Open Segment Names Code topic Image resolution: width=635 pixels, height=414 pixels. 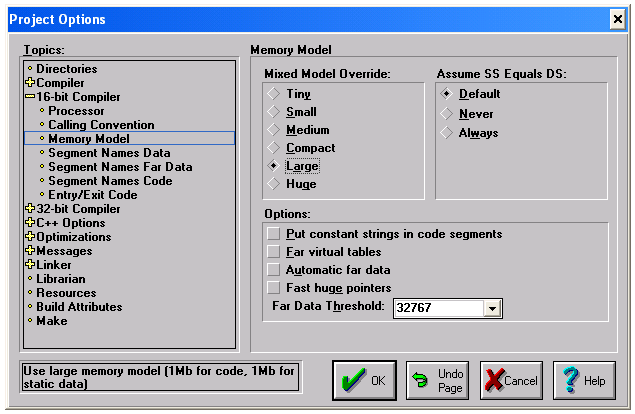click(x=110, y=181)
